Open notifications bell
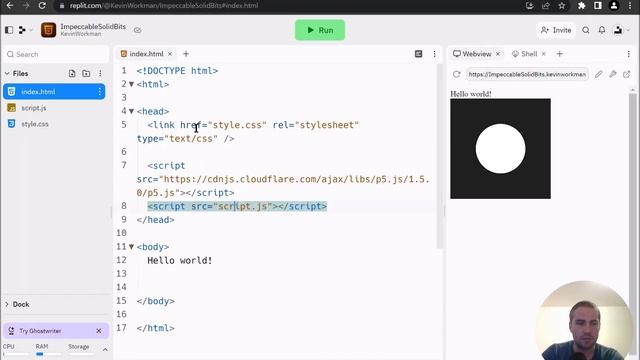This screenshot has width=640, height=360. [602, 30]
